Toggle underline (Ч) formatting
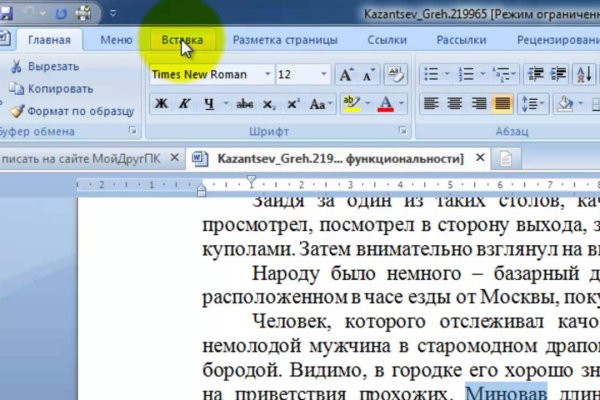This screenshot has height=400, width=600. tap(209, 104)
